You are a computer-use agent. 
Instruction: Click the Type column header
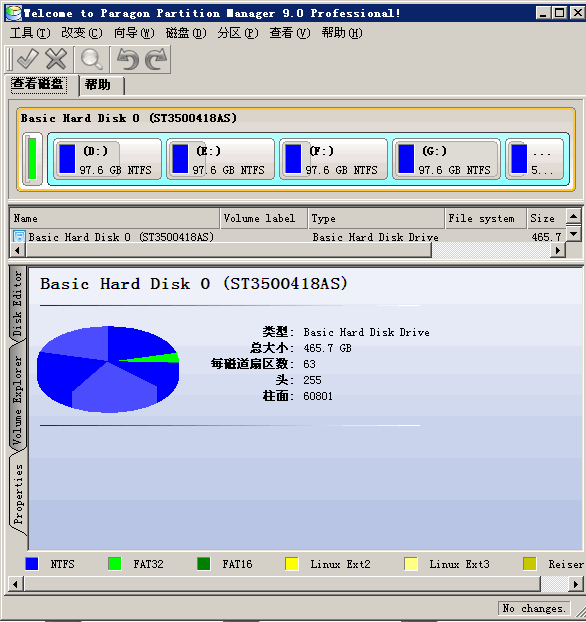click(376, 219)
